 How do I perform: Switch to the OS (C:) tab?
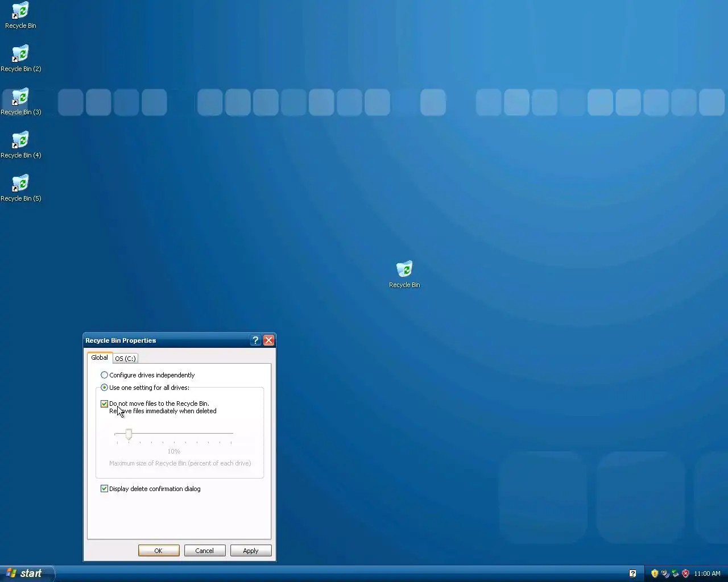pyautogui.click(x=125, y=359)
